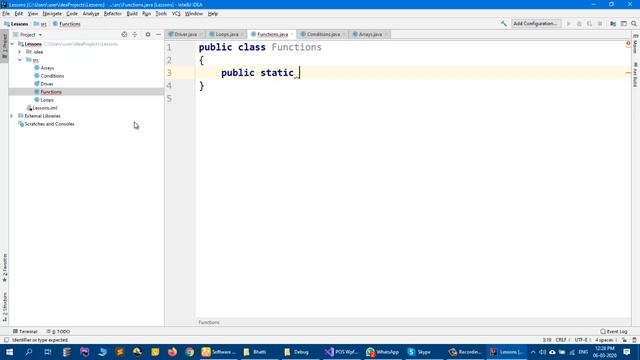
Task: Toggle the Structure side tool button
Action: 4,307
